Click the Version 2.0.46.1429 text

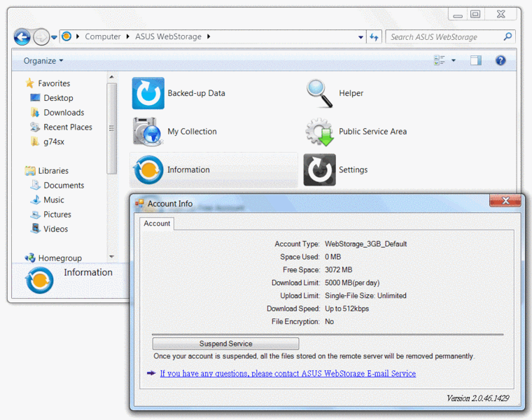477,398
